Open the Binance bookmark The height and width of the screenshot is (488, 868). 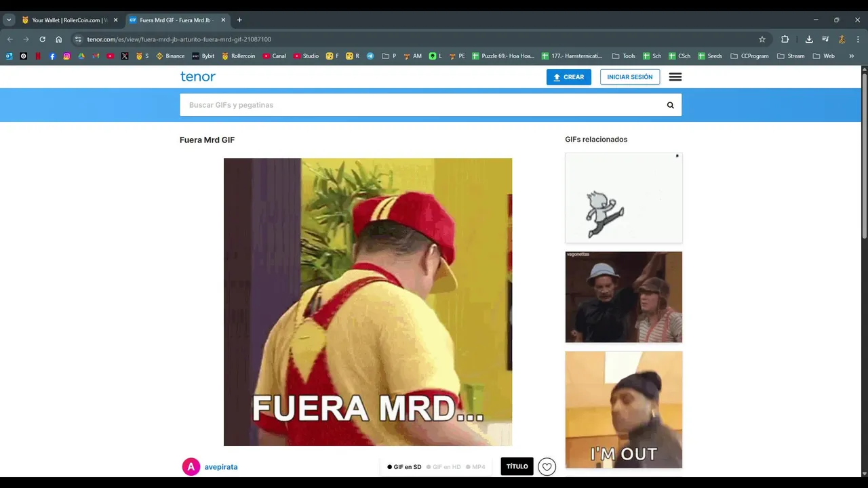[x=170, y=56]
